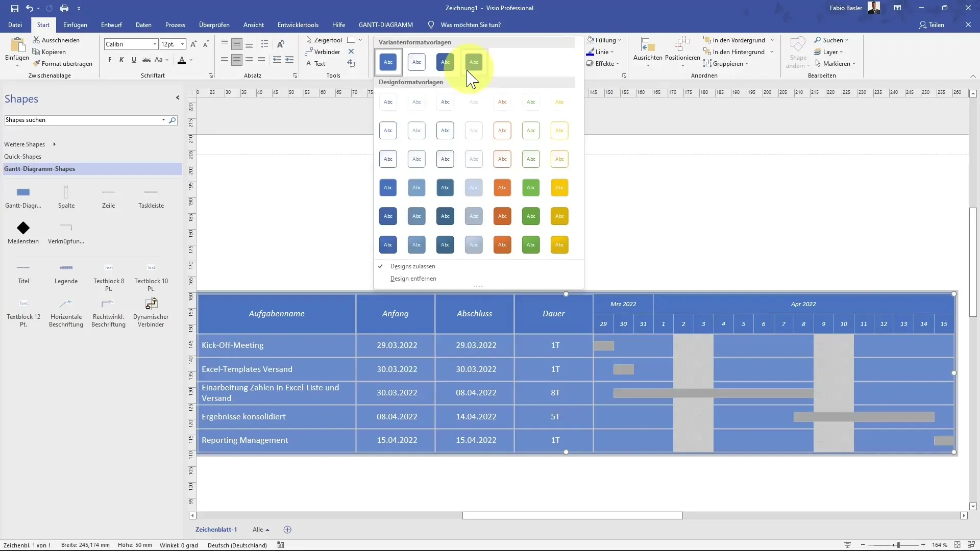980x551 pixels.
Task: Click the Save icon in title bar
Action: pos(14,8)
